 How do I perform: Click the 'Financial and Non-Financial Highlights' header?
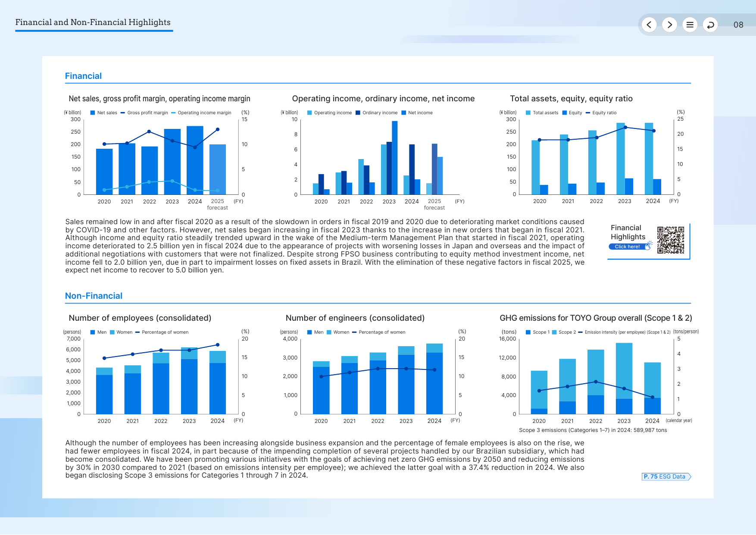(93, 22)
